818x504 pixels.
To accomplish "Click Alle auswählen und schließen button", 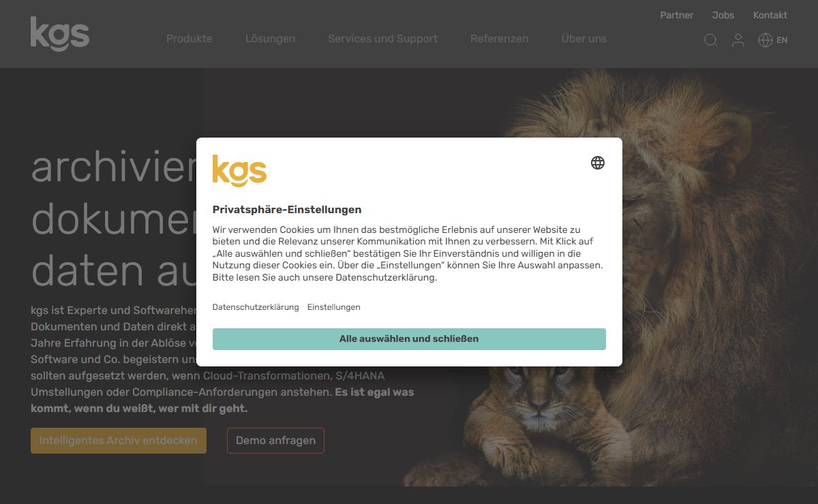I will coord(409,339).
